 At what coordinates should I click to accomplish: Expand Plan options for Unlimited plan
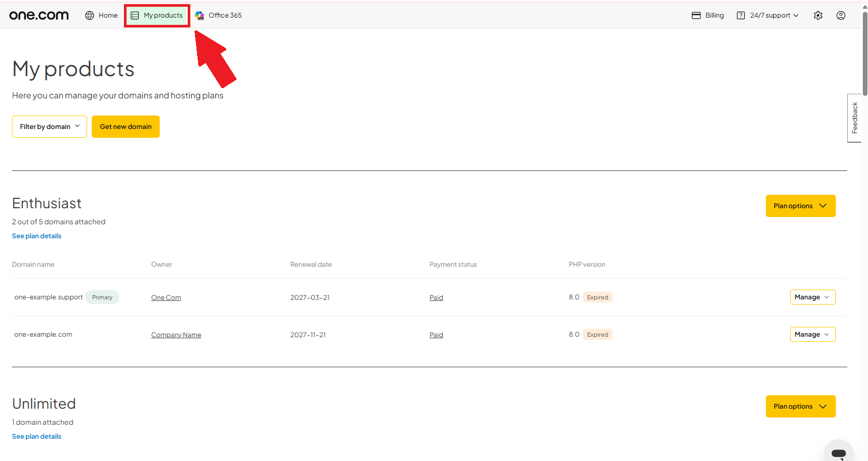801,406
